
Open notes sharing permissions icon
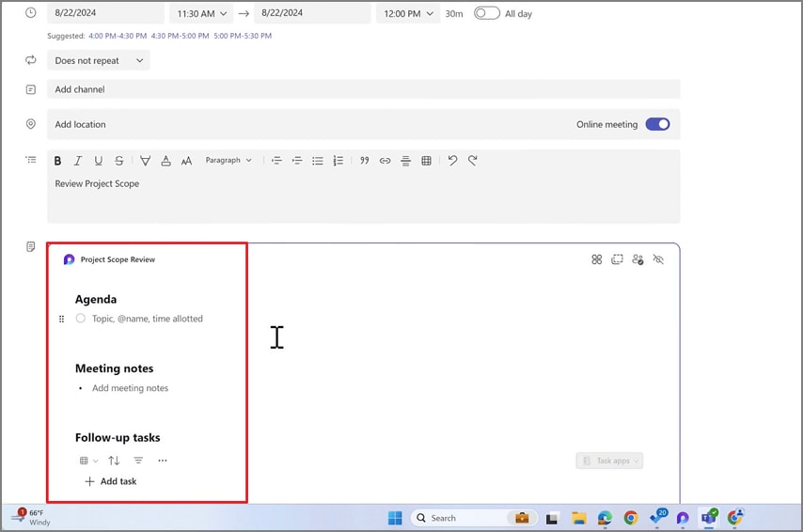(x=638, y=259)
